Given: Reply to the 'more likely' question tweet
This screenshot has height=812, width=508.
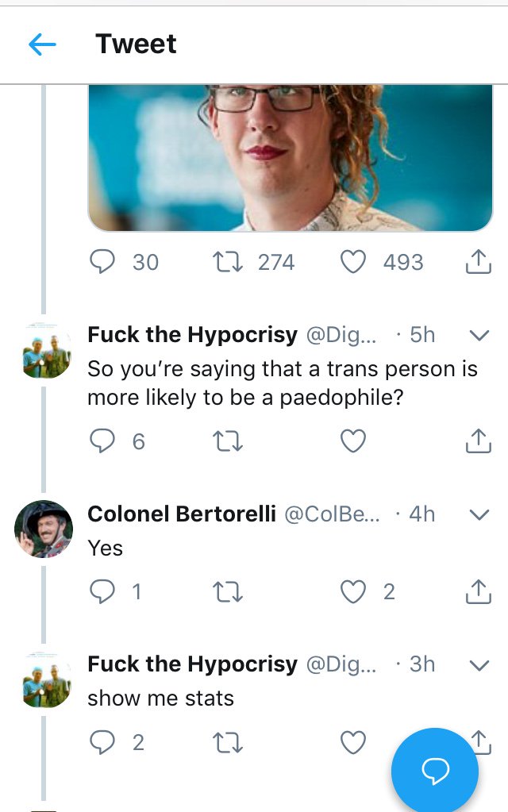Looking at the screenshot, I should [102, 441].
